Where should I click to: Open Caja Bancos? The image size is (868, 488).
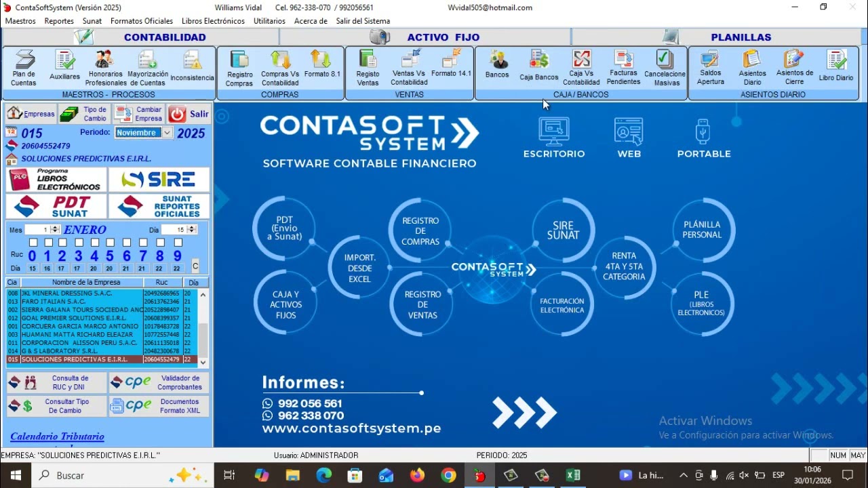(539, 65)
